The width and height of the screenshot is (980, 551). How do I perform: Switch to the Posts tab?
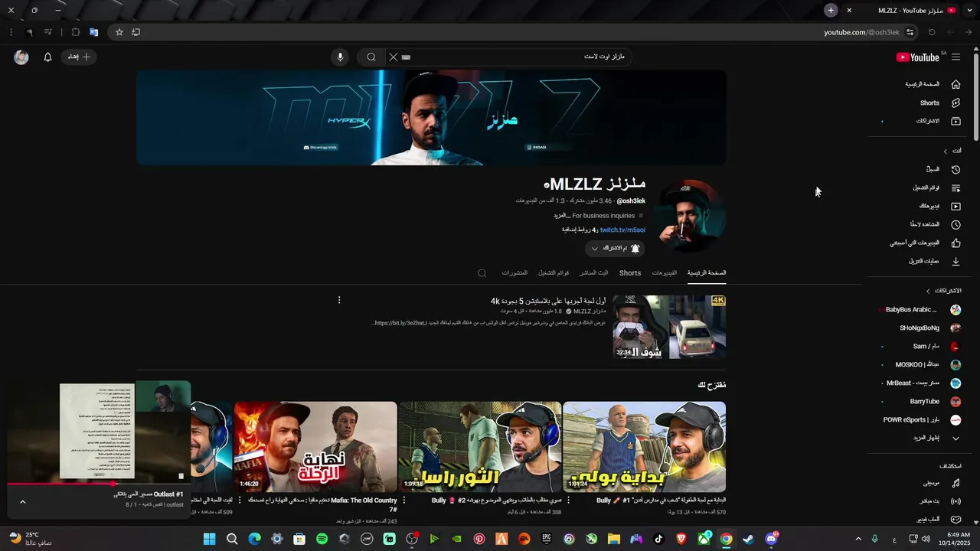click(x=514, y=273)
